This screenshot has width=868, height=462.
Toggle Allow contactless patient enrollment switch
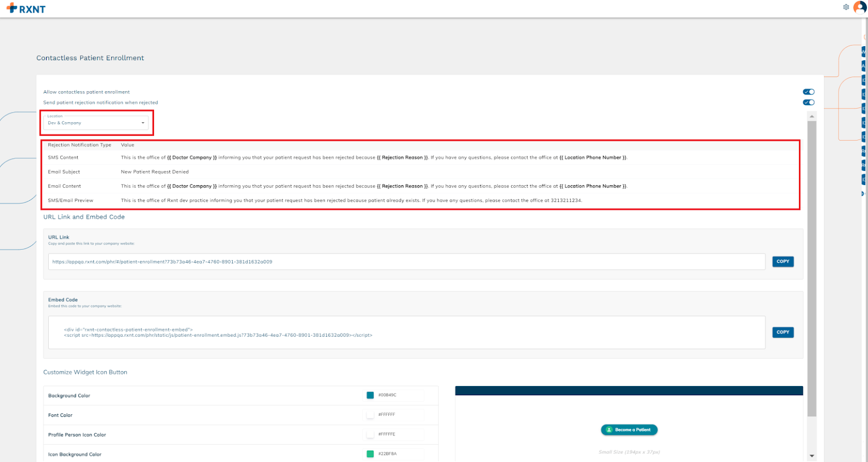809,92
